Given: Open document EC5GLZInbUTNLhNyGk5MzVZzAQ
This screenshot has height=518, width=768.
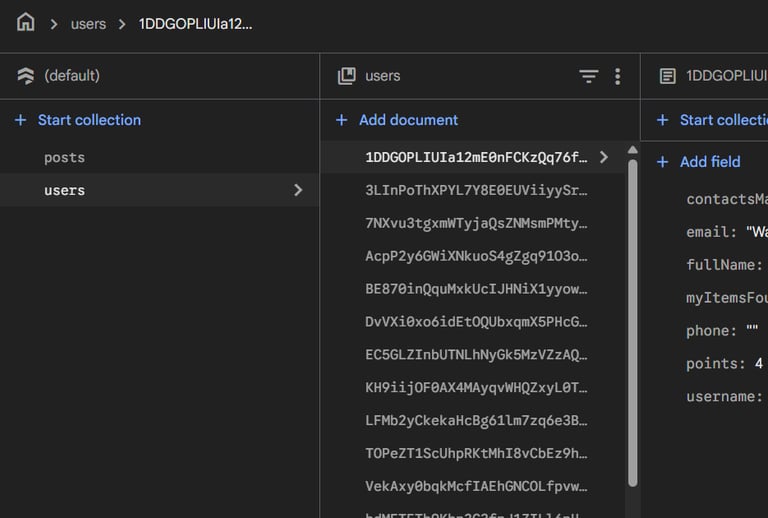Looking at the screenshot, I should (476, 354).
